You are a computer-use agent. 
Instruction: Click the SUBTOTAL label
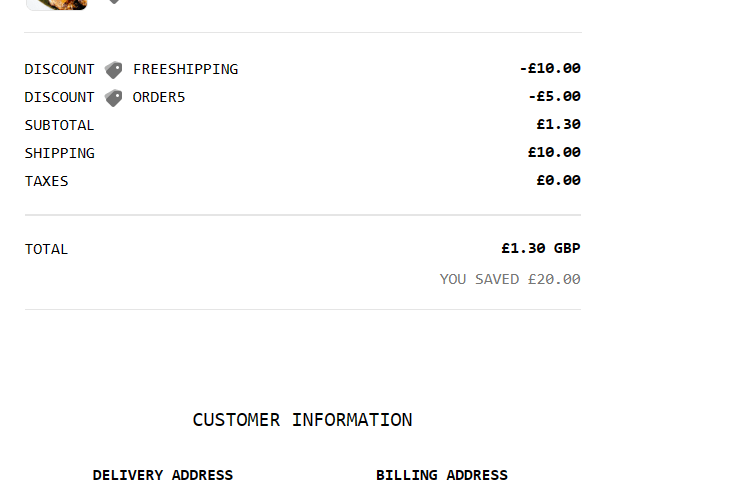click(x=59, y=125)
